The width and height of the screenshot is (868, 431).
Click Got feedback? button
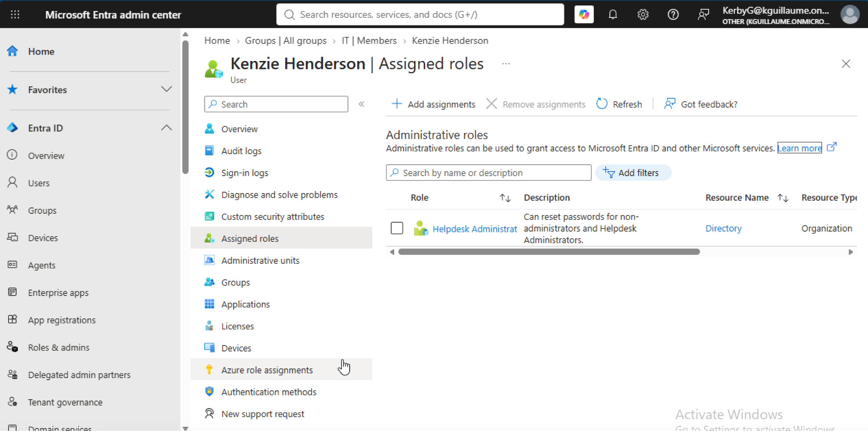701,104
